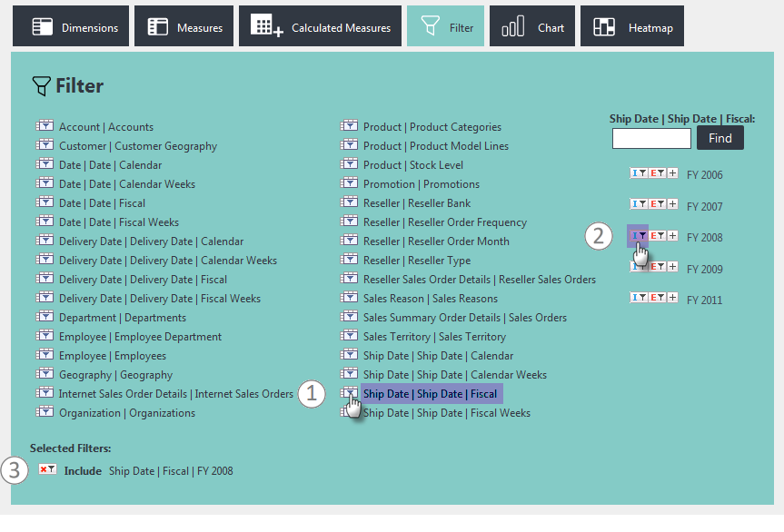Click filter icon for Geography | Geography
784x532 pixels.
(45, 373)
